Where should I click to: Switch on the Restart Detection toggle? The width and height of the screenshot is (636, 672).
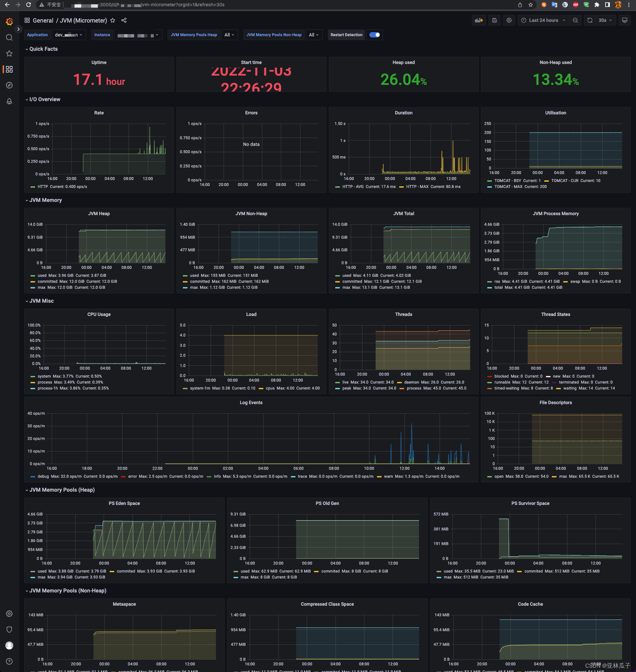[x=374, y=34]
